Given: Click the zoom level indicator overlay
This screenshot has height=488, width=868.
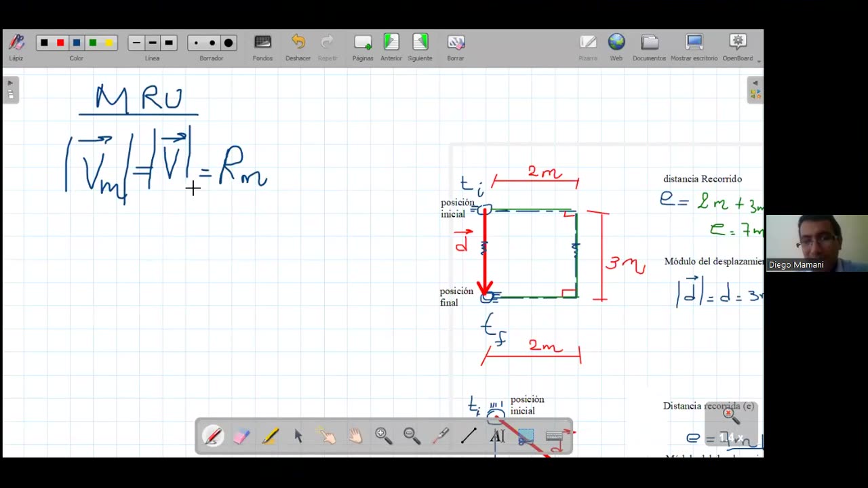Looking at the screenshot, I should point(730,424).
